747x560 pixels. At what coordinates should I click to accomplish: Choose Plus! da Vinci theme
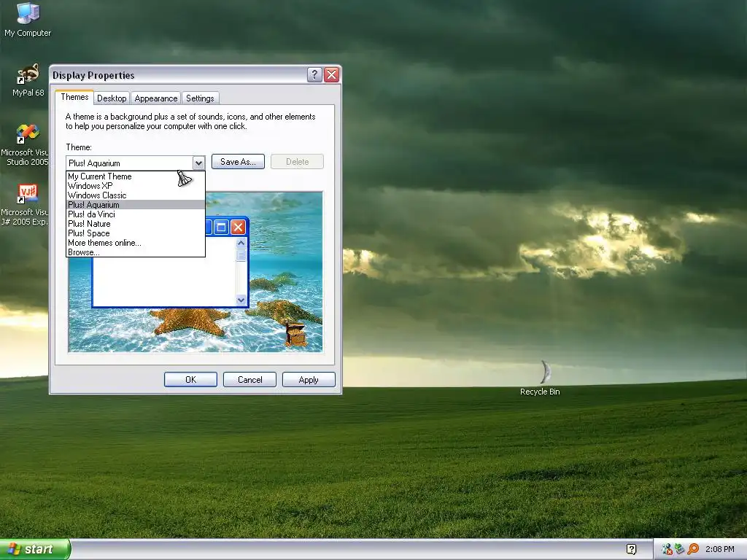coord(136,214)
